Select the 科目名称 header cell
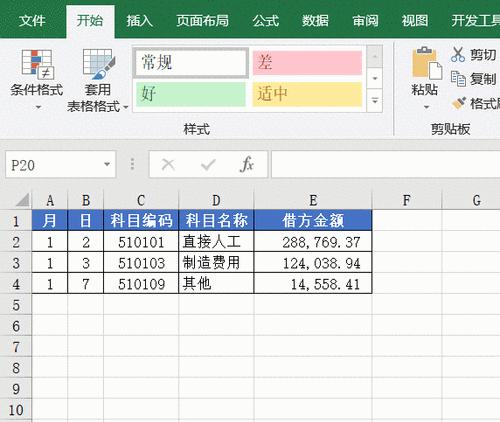 (x=216, y=220)
